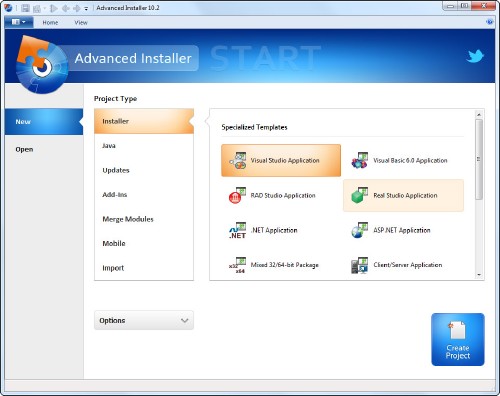
Task: Open the Twitter bird icon link
Action: coord(475,56)
